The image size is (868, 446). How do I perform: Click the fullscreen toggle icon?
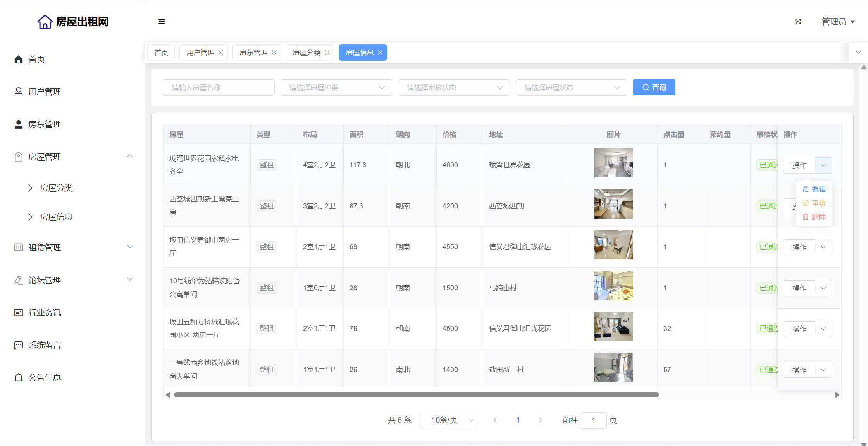pos(798,22)
